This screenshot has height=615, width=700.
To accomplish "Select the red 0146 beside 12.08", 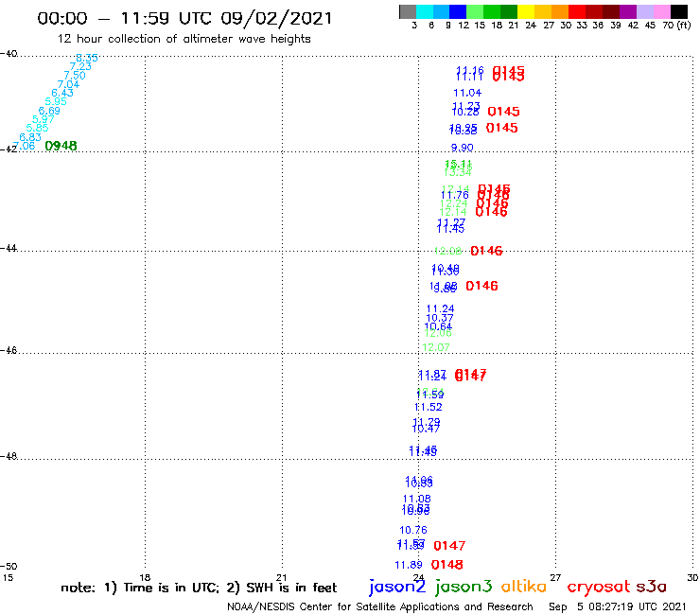I will (486, 251).
